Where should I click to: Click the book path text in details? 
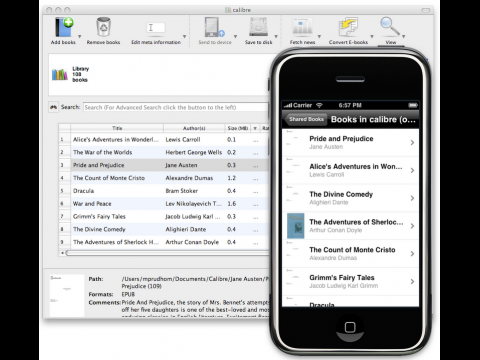(195, 282)
